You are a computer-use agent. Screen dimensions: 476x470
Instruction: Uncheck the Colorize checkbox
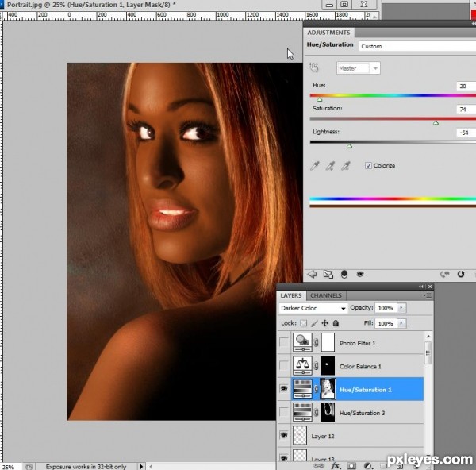(x=368, y=166)
